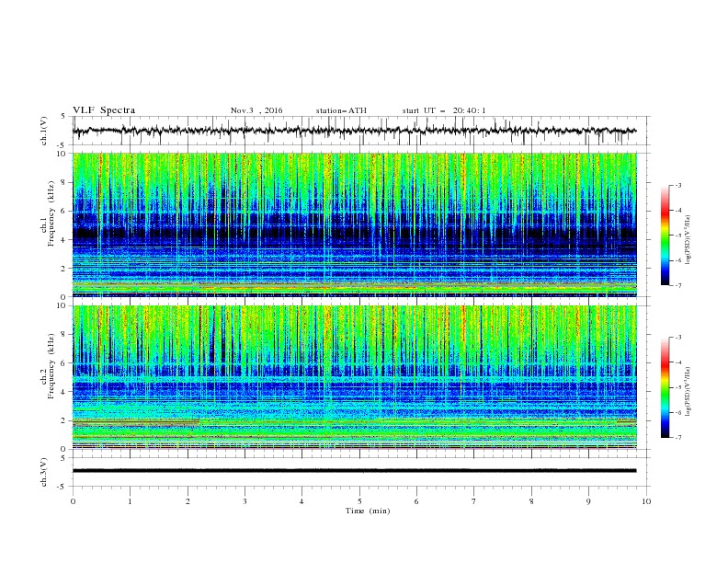Image resolution: width=728 pixels, height=563 pixels.
Task: Click time axis tick label "10"
Action: [646, 501]
